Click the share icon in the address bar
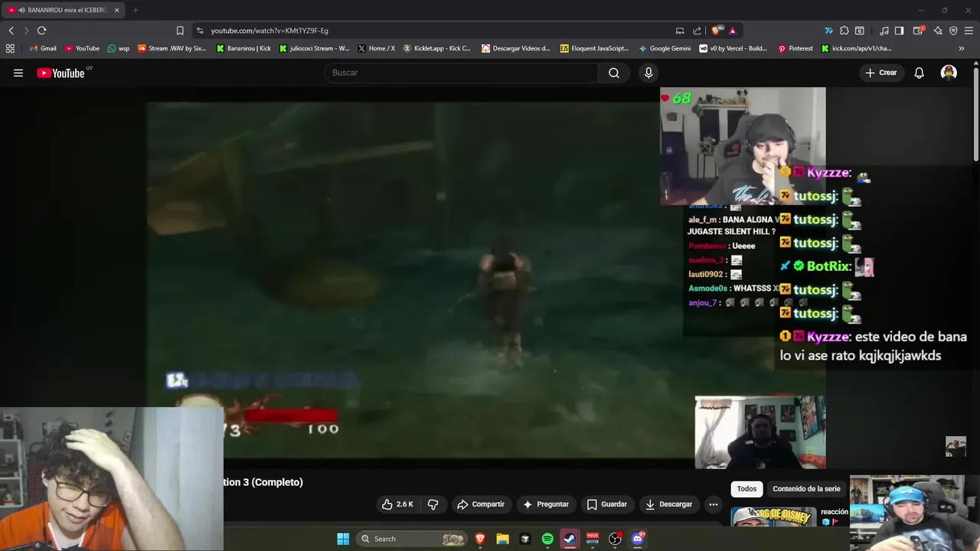Viewport: 980px width, 551px height. [697, 31]
